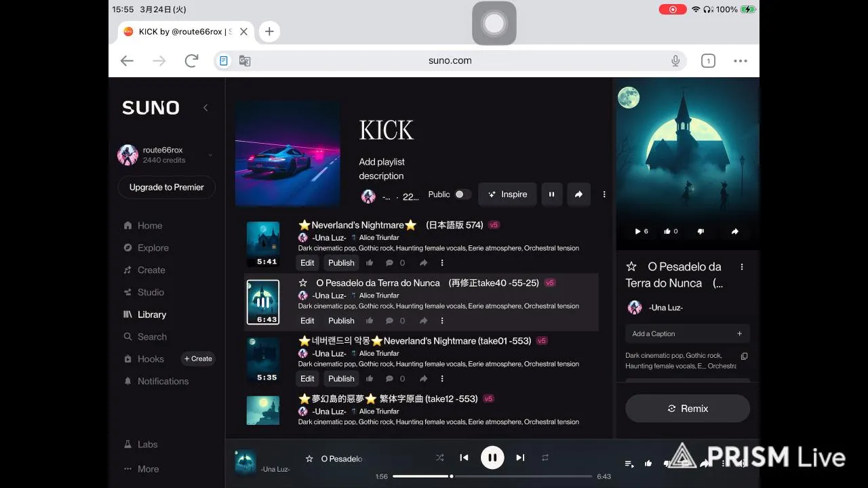Image resolution: width=868 pixels, height=488 pixels.
Task: Toggle shuffle in the bottom player
Action: click(x=439, y=457)
